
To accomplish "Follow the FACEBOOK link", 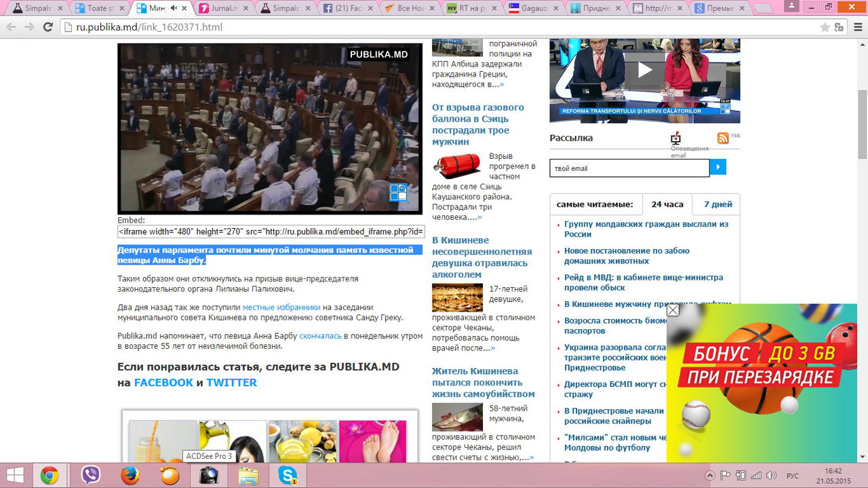I will click(163, 383).
